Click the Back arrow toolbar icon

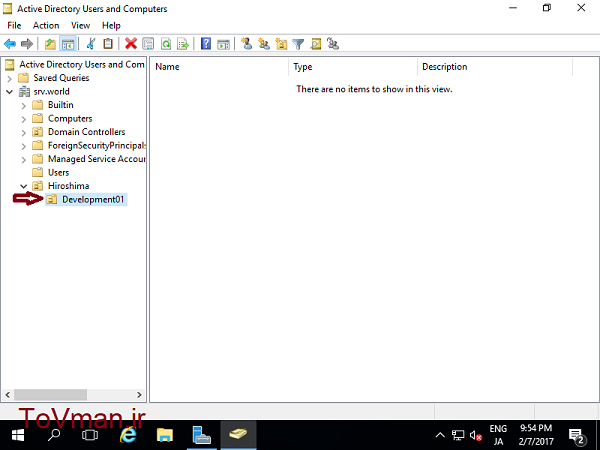(10, 44)
